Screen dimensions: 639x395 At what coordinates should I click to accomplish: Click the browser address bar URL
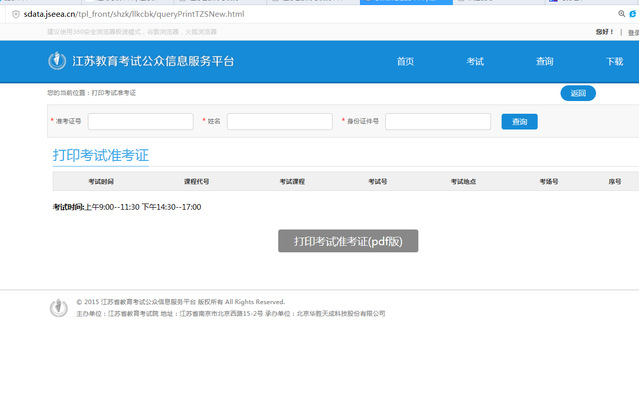tap(134, 14)
